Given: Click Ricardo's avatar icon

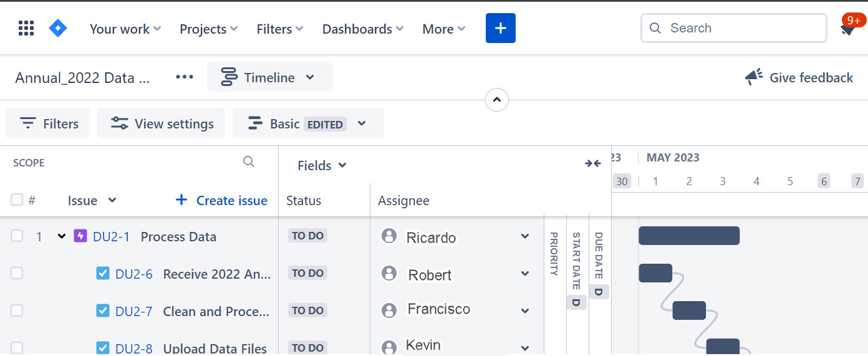Looking at the screenshot, I should click(389, 236).
